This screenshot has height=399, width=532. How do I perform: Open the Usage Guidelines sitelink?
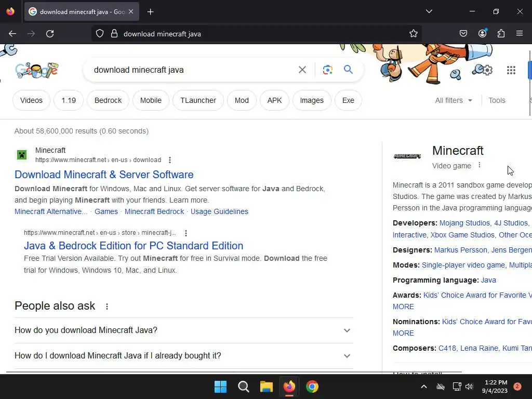point(219,211)
